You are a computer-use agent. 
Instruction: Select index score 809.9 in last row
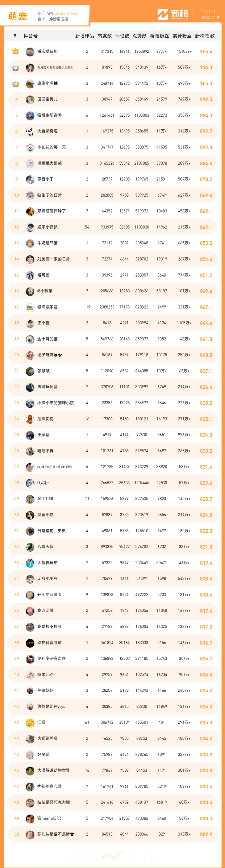click(206, 835)
